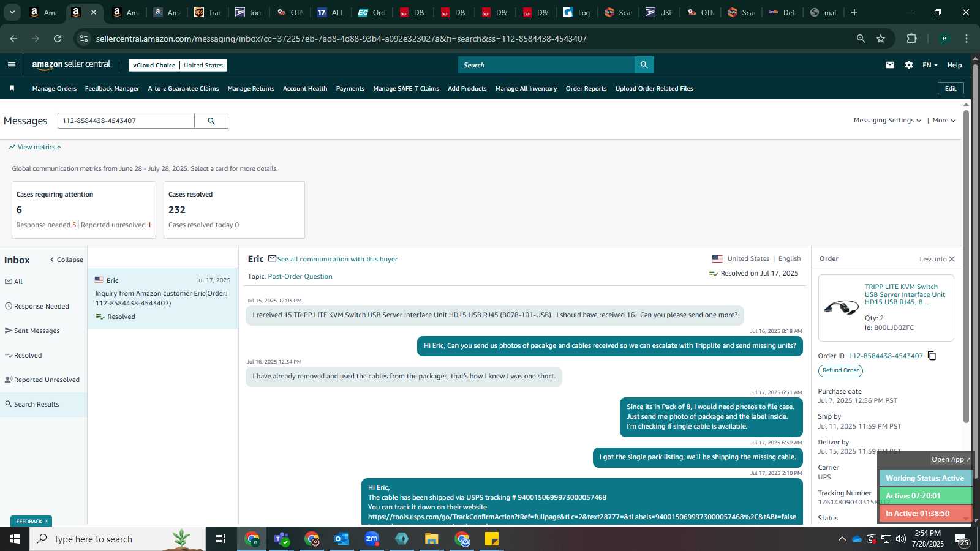Open A-to-z Guarantee Claims
The height and width of the screenshot is (551, 980).
tap(183, 89)
